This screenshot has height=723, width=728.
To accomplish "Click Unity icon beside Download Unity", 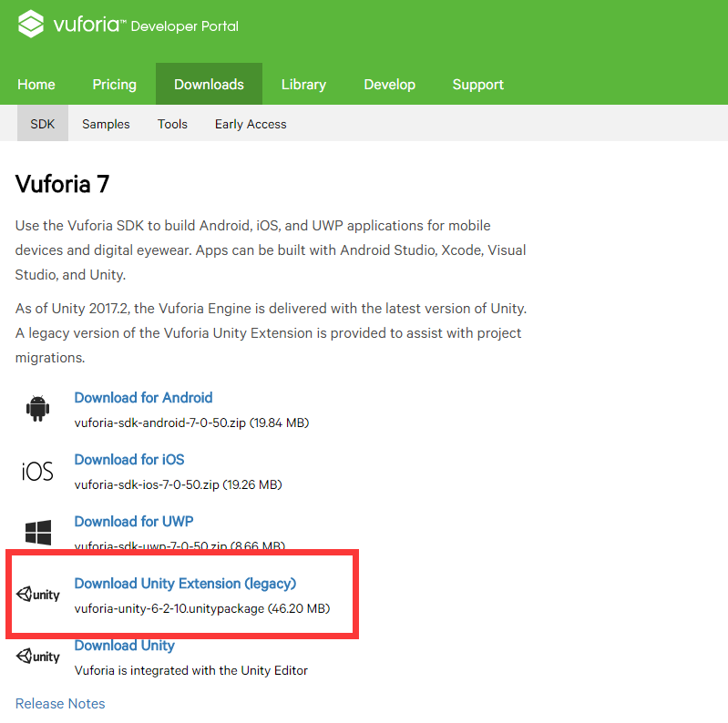I will pyautogui.click(x=38, y=656).
